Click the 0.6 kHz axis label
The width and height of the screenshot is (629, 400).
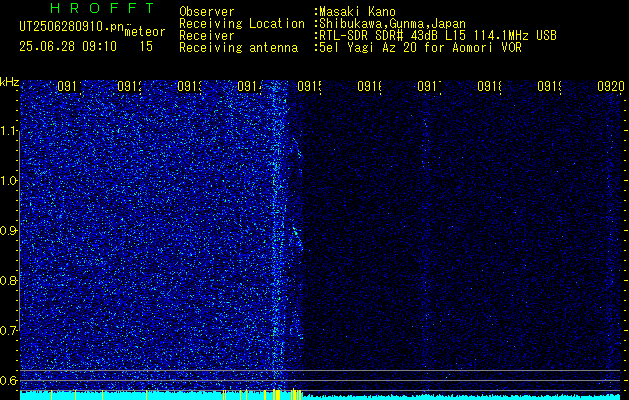(x=10, y=380)
